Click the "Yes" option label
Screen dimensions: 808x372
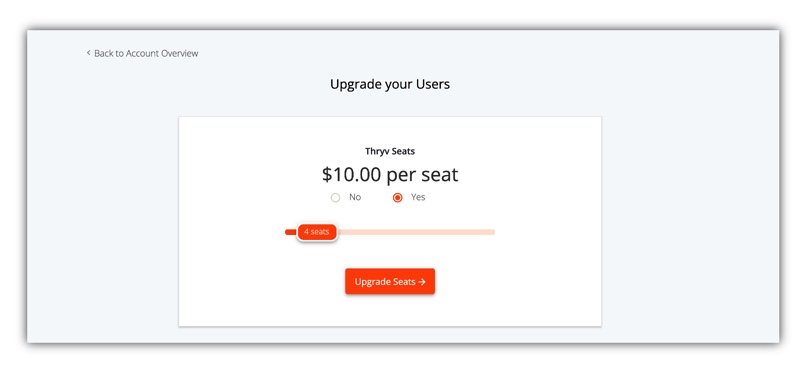(418, 197)
